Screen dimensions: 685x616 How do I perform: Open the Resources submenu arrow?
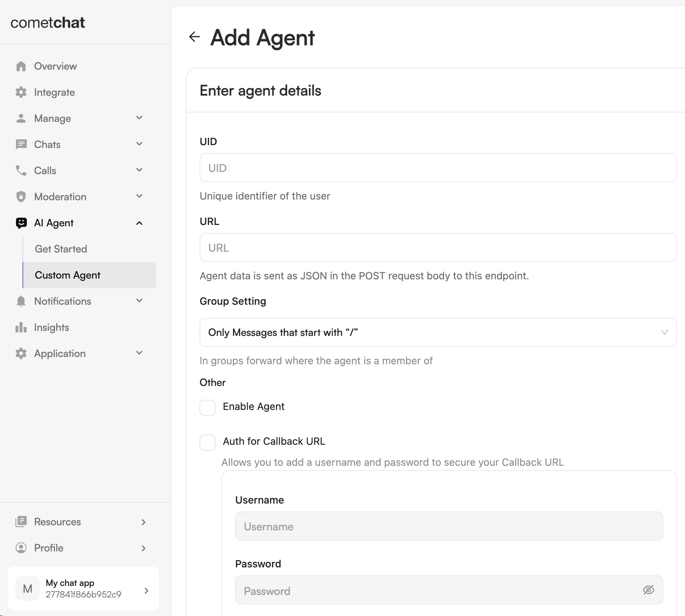(144, 522)
